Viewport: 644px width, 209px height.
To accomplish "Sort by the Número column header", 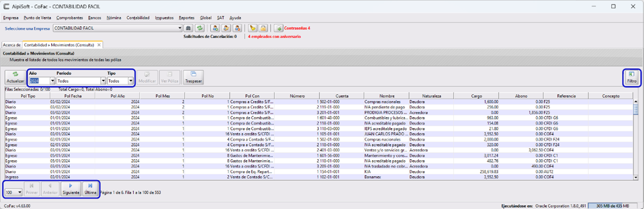I will click(x=297, y=95).
